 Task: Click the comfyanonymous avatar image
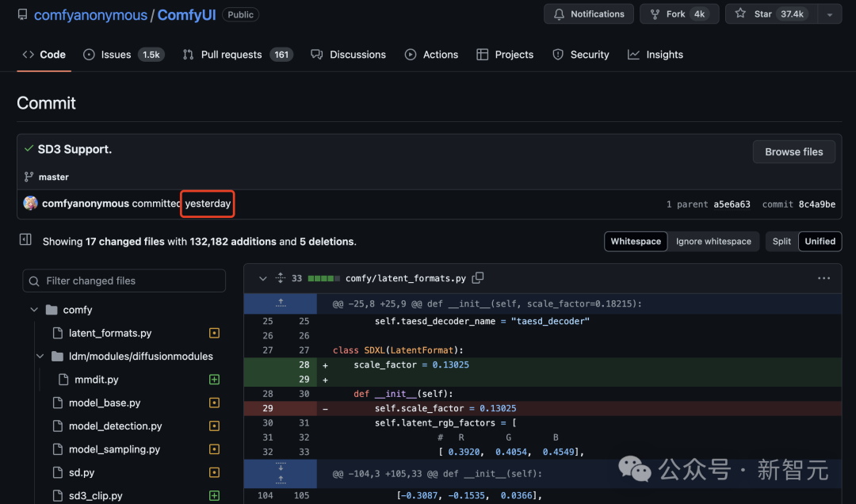[31, 204]
